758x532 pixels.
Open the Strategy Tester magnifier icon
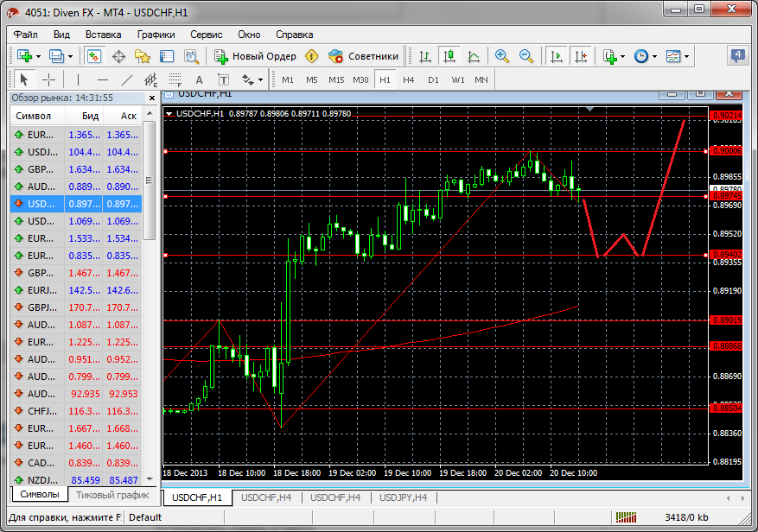click(x=191, y=56)
